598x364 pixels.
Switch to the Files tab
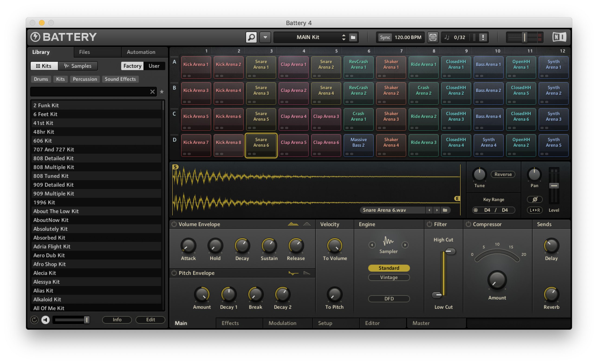pyautogui.click(x=84, y=52)
